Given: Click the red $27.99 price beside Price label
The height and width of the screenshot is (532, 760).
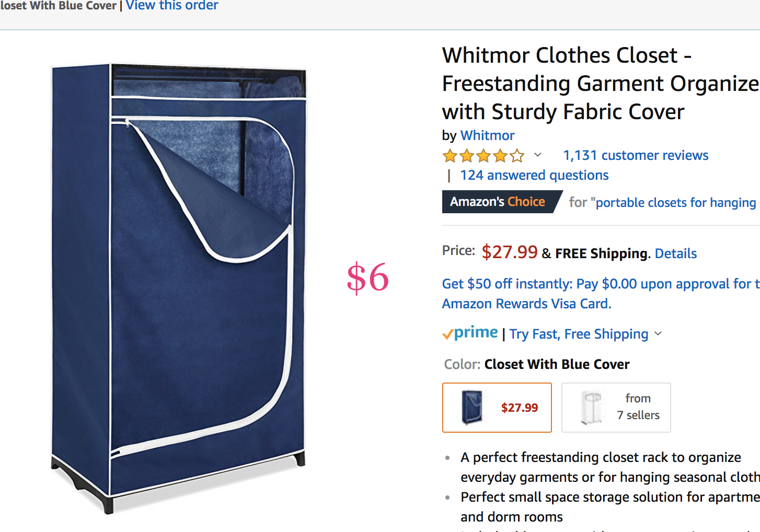Looking at the screenshot, I should pos(509,252).
